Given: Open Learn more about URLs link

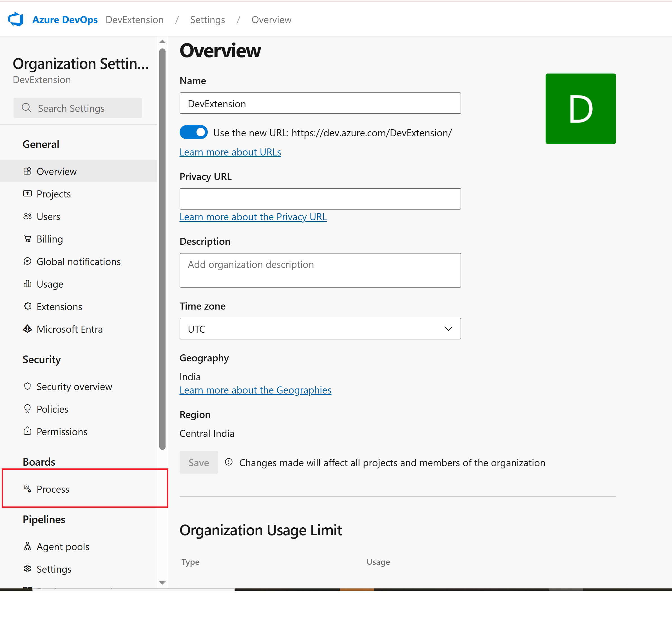Looking at the screenshot, I should [230, 152].
